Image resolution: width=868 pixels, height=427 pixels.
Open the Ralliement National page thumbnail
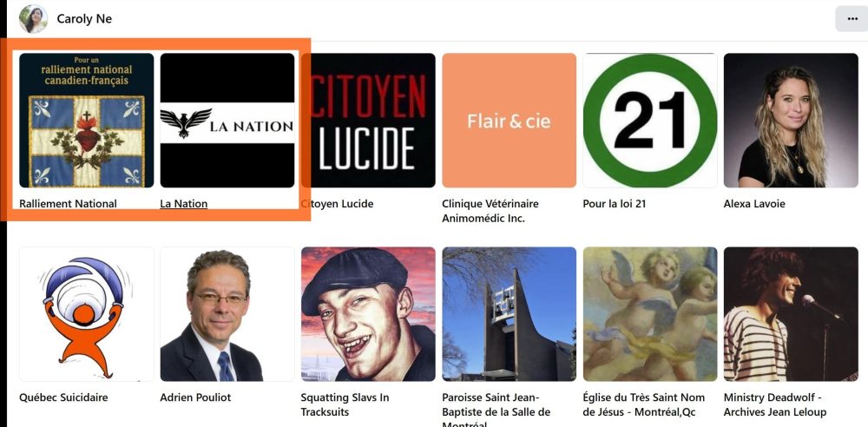coord(86,120)
